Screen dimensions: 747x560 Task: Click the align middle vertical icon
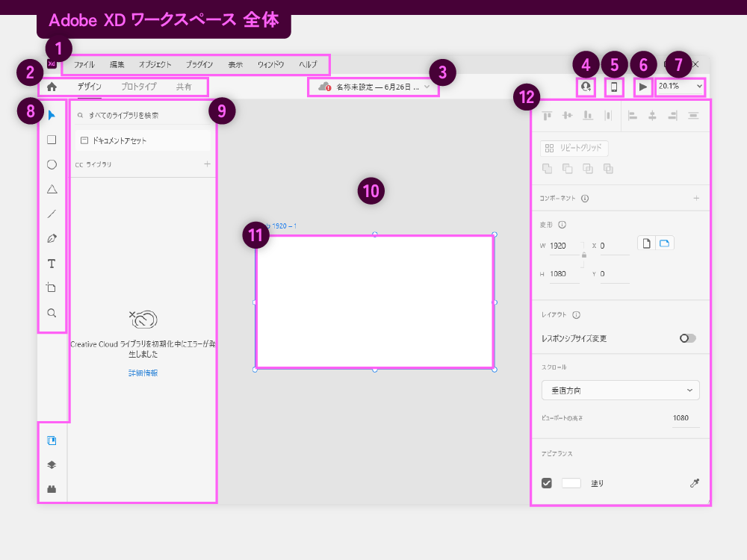567,115
